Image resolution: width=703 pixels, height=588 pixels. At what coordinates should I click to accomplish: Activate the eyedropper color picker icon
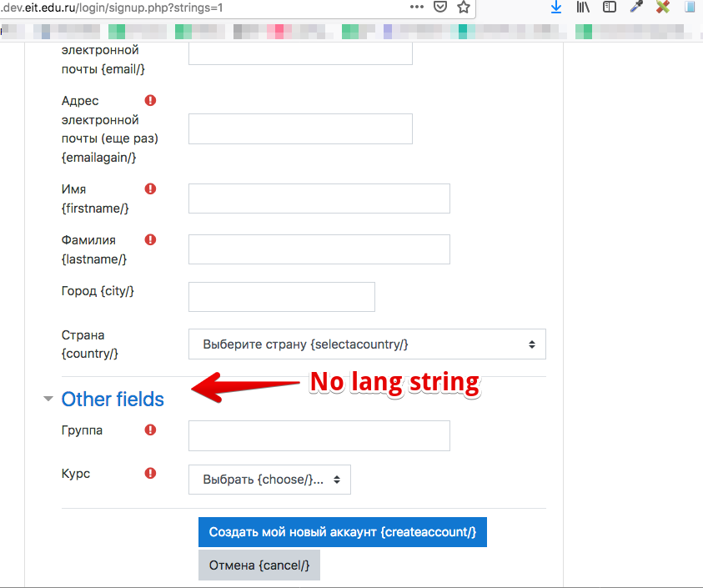[636, 7]
